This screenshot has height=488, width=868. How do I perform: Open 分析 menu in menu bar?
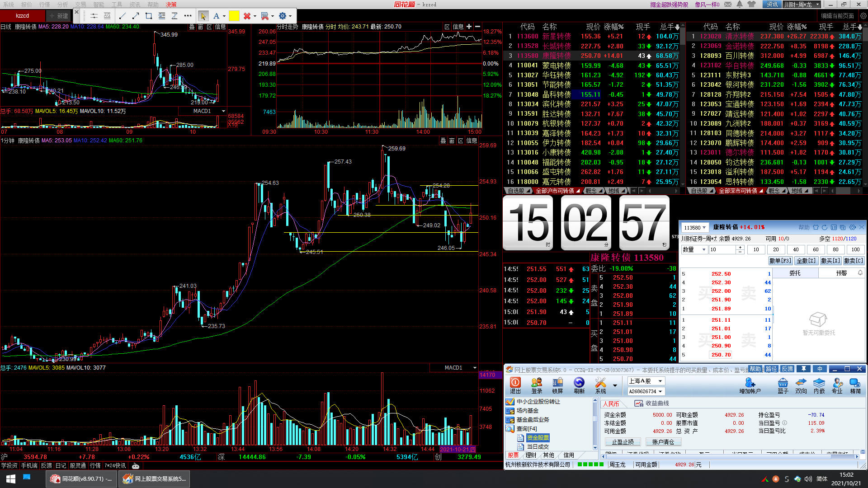coord(62,4)
